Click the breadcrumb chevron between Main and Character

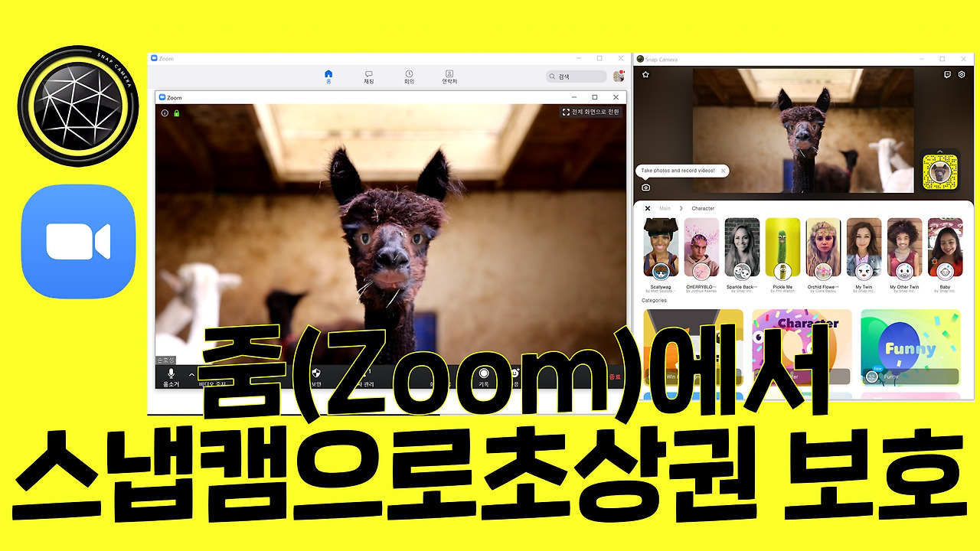pos(681,208)
